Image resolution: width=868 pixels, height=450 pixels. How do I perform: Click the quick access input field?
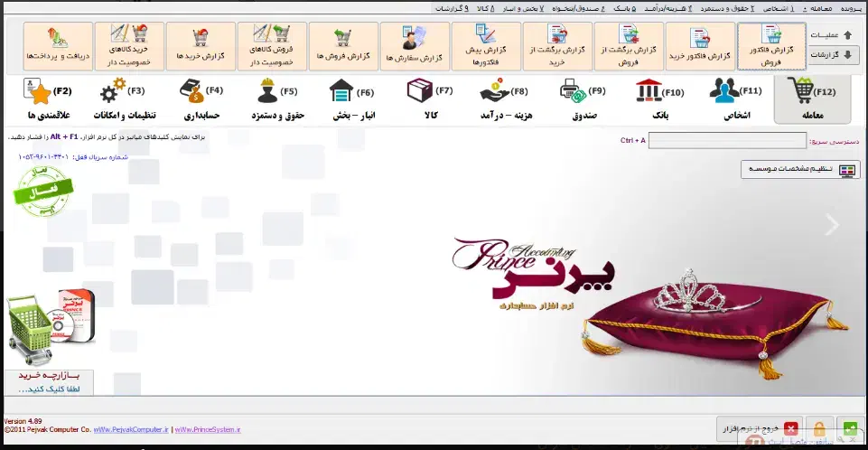(727, 141)
